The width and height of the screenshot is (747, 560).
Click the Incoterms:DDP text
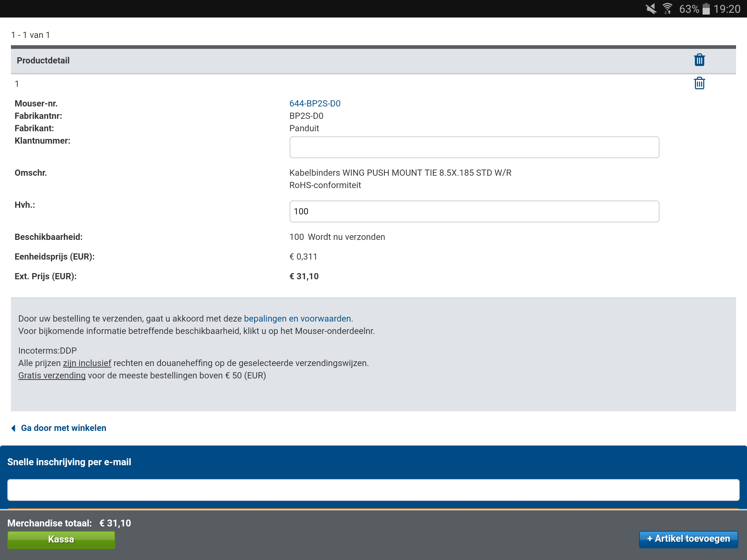point(47,351)
